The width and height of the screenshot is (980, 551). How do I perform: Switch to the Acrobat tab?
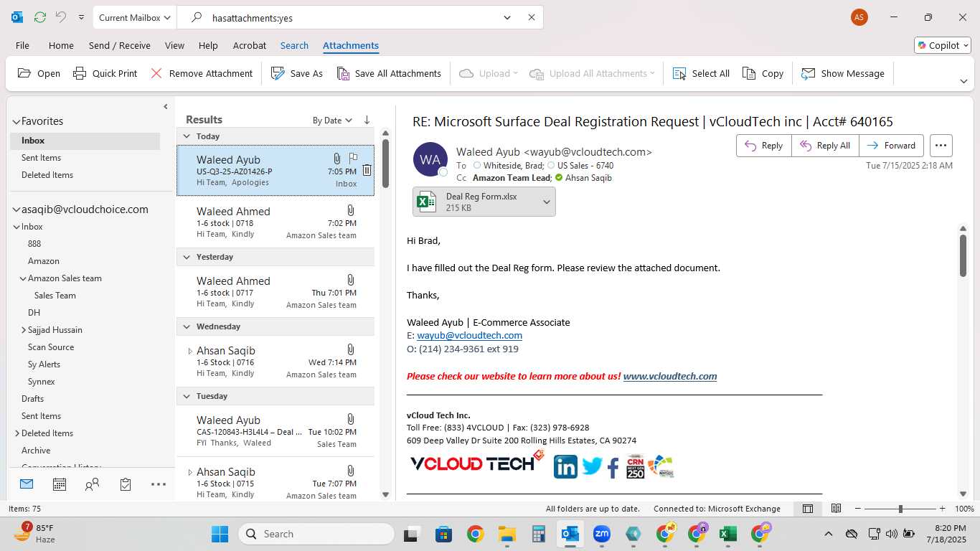click(x=250, y=45)
